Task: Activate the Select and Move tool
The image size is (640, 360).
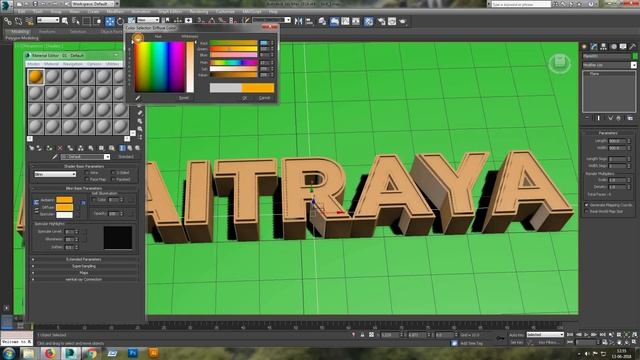Action: [x=110, y=21]
